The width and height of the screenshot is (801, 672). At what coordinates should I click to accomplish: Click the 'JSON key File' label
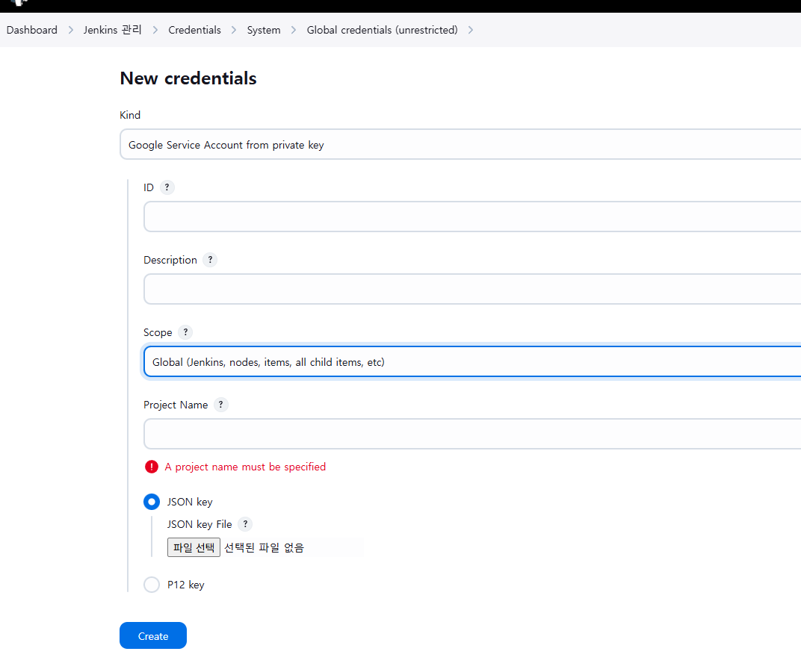[x=200, y=524]
